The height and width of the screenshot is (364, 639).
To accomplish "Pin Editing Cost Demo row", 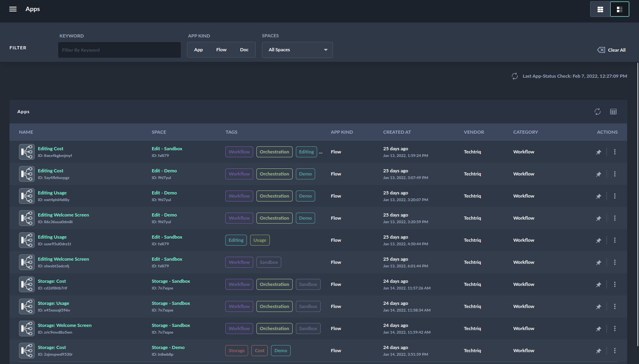I will click(x=598, y=174).
